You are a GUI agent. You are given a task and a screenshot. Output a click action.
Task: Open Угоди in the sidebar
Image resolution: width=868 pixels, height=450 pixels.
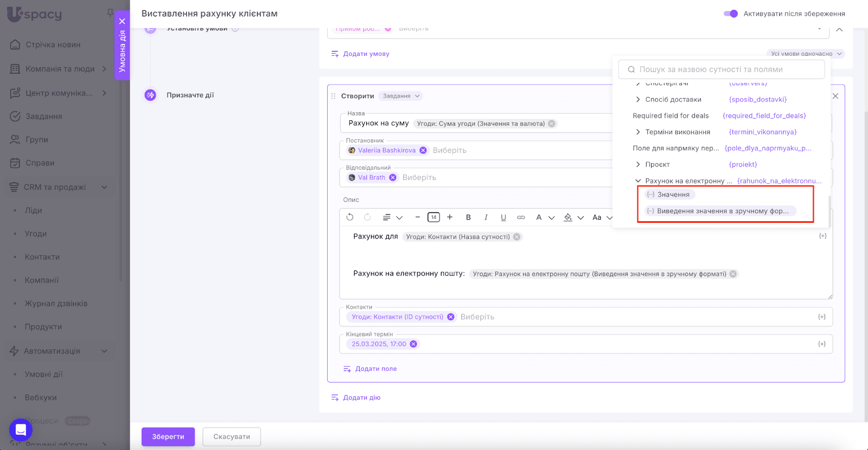tap(36, 234)
